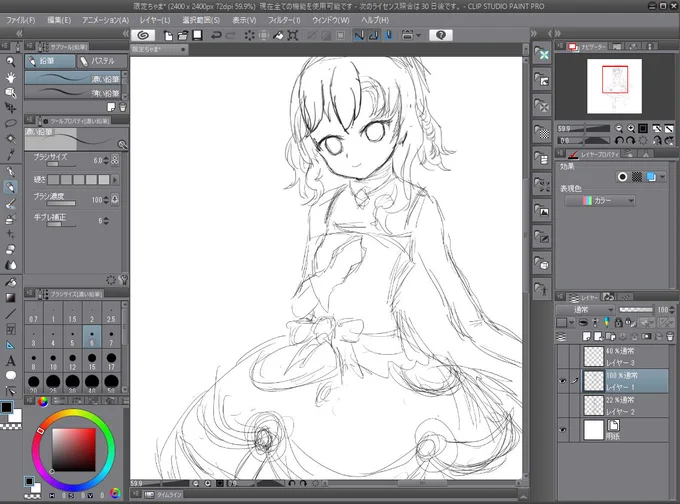
Task: Adjust stabilization value 6 stepper
Action: point(106,221)
